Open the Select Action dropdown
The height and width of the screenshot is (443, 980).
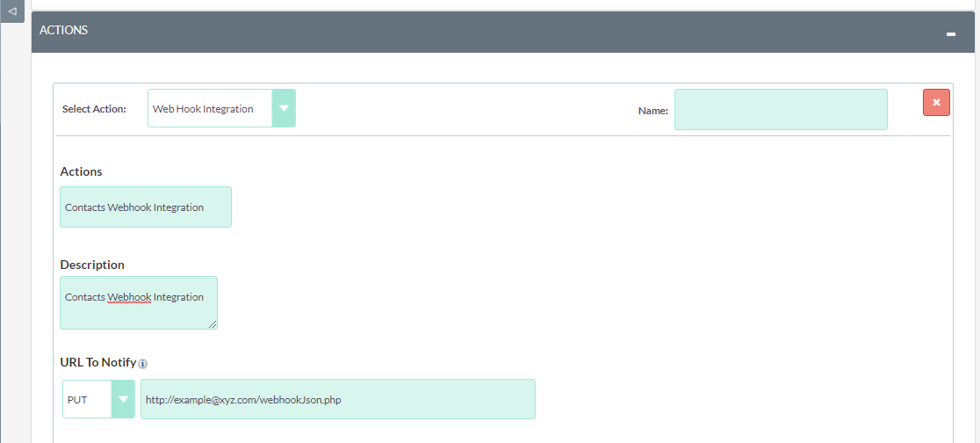coord(221,108)
